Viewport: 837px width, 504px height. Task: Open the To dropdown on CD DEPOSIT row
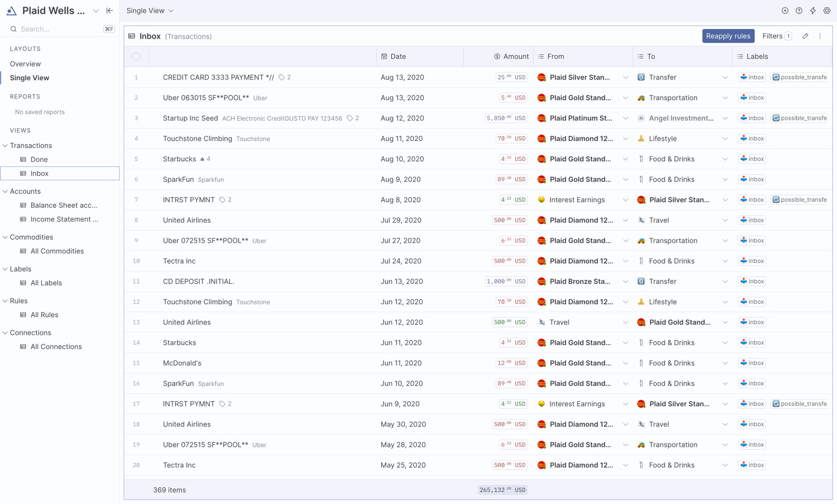coord(725,281)
